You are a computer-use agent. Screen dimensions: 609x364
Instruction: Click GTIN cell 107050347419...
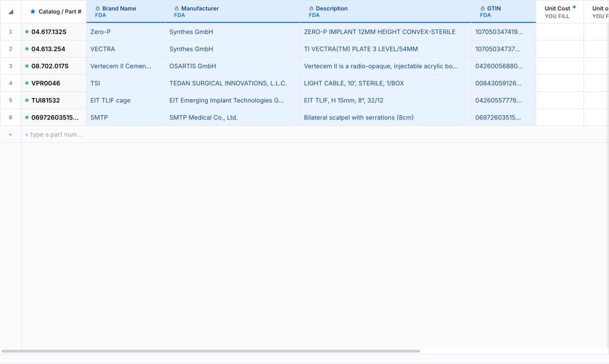click(503, 32)
